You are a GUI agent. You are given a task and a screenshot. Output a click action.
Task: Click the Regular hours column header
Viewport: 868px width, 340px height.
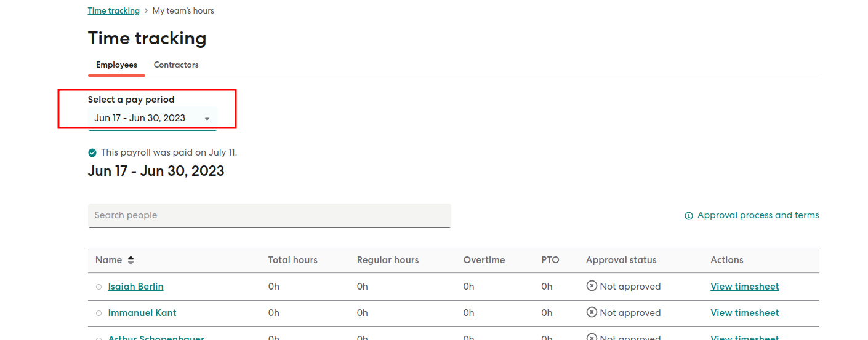(388, 260)
